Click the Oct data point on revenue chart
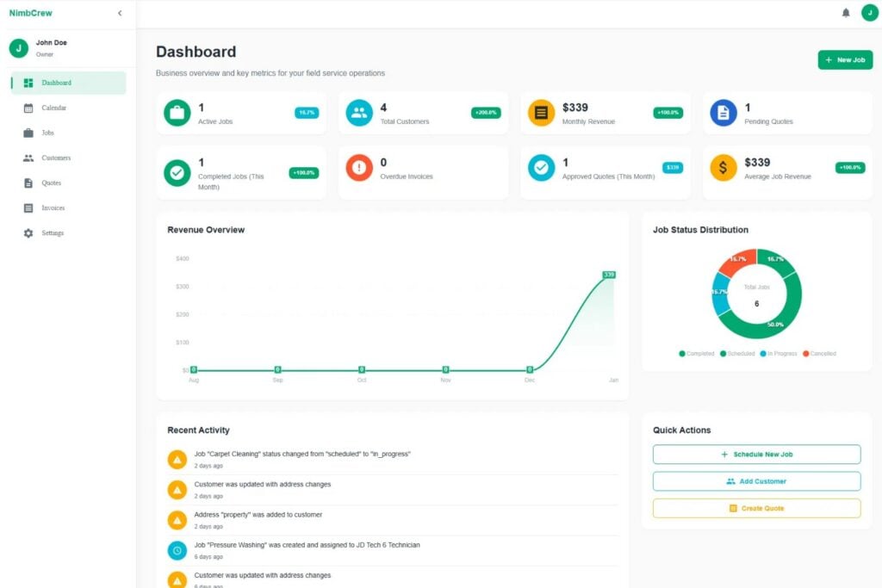 (362, 370)
